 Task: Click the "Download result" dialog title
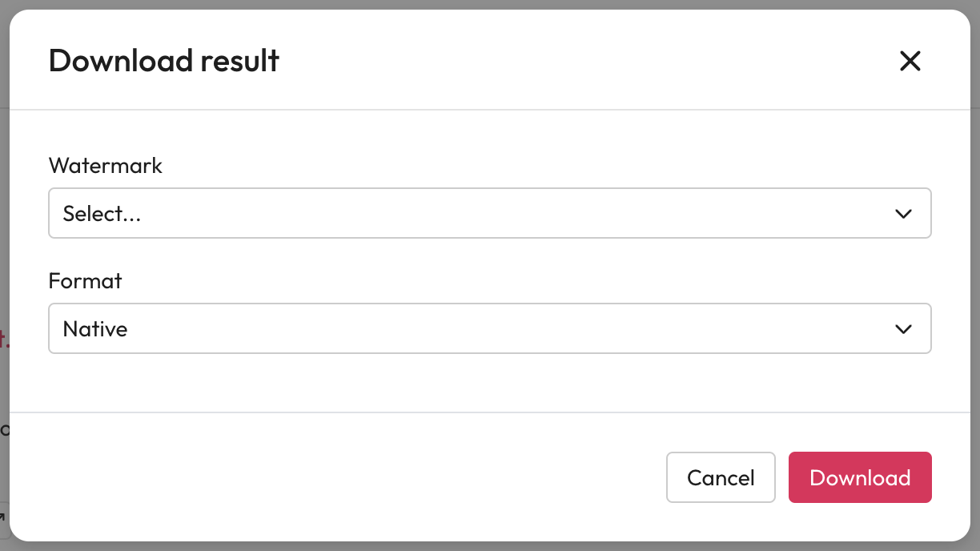point(164,61)
